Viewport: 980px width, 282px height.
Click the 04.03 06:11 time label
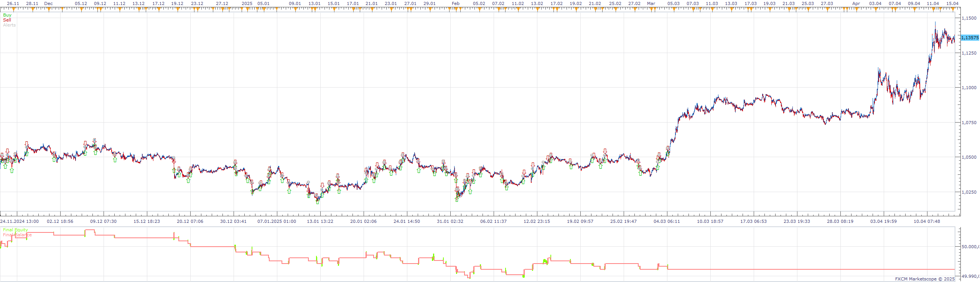667,221
